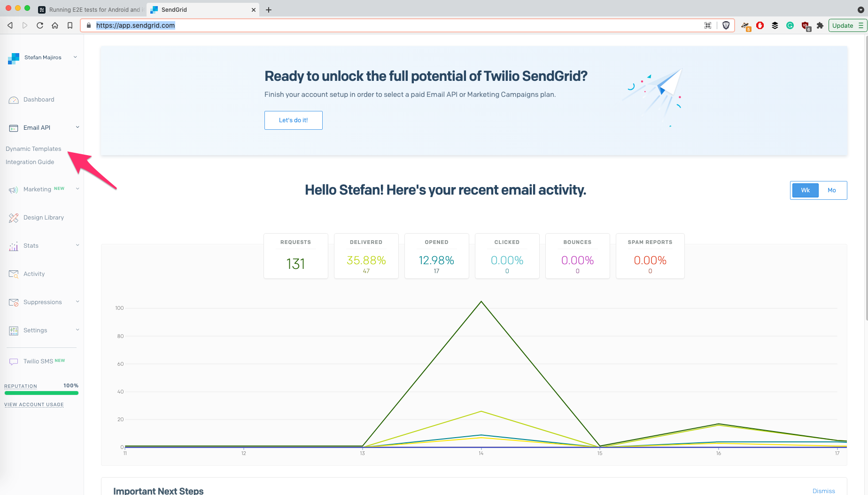Dismiss the Important Next Steps card
This screenshot has height=495, width=868.
tap(824, 491)
